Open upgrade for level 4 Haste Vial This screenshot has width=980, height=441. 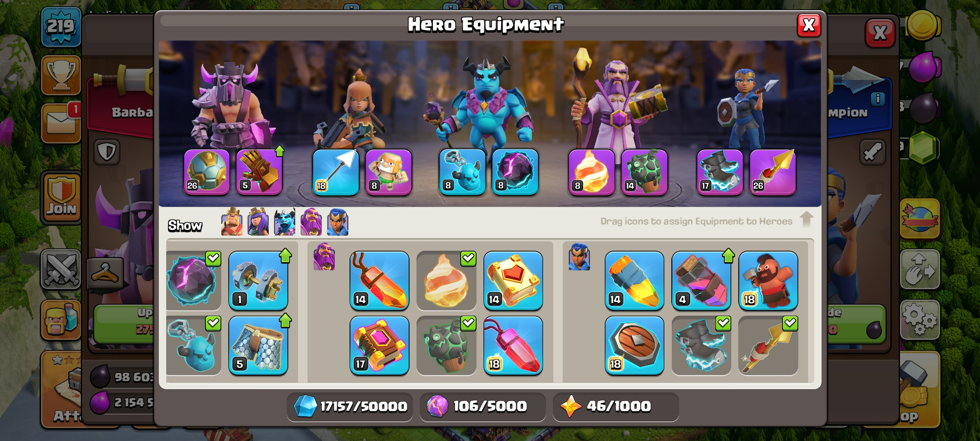click(701, 281)
